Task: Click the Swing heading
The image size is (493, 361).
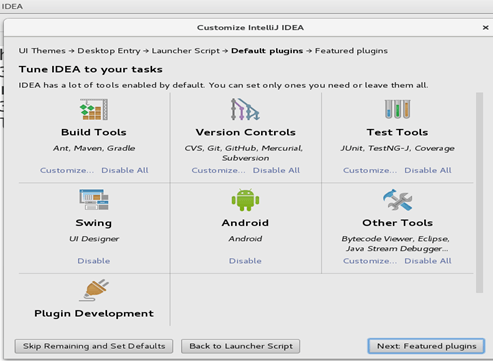Action: coord(94,223)
